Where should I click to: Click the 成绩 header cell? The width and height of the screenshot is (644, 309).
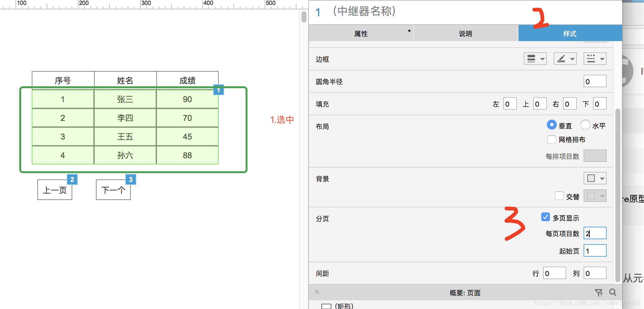pyautogui.click(x=187, y=80)
